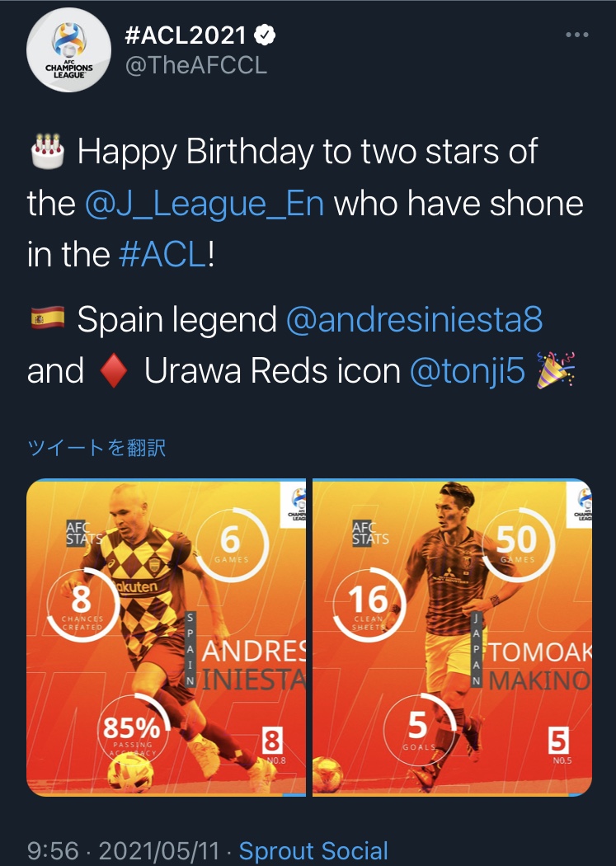Open the #ACL2021 account name

(186, 35)
